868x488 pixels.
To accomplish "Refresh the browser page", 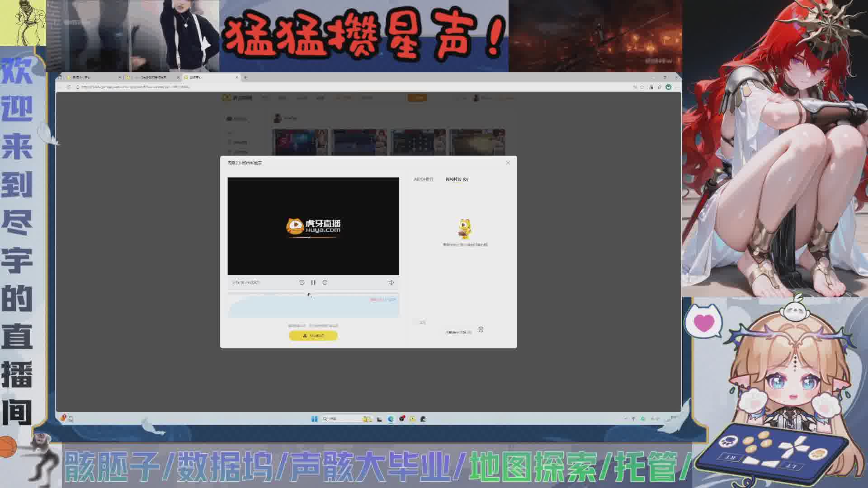I will pos(69,87).
